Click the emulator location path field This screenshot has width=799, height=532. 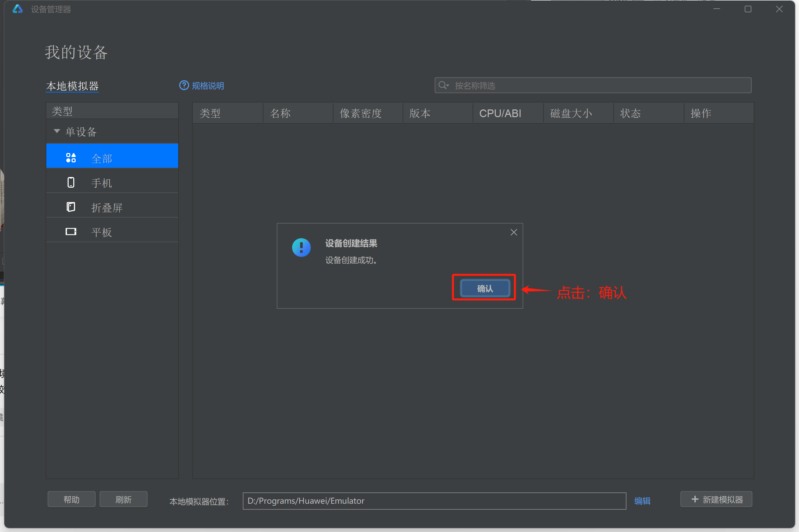click(x=434, y=501)
